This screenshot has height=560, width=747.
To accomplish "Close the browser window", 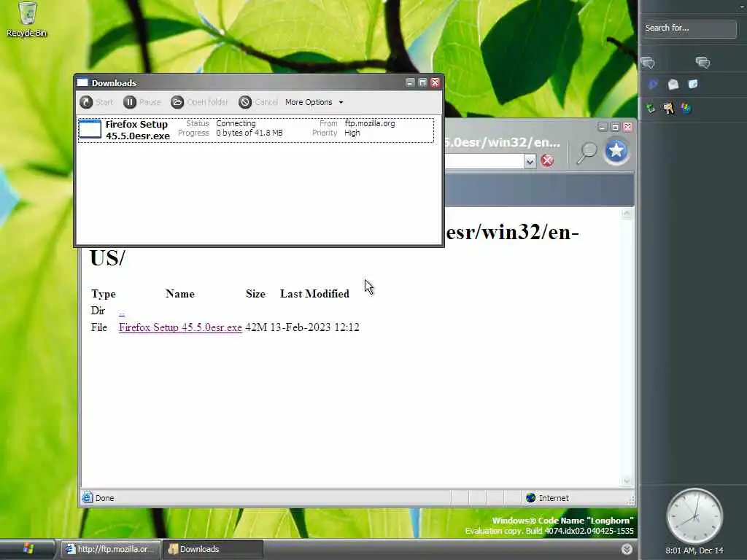I will 628,127.
